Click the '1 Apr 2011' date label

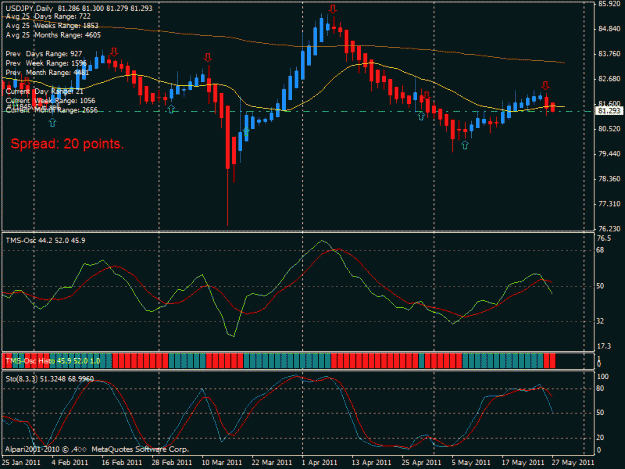(x=320, y=463)
